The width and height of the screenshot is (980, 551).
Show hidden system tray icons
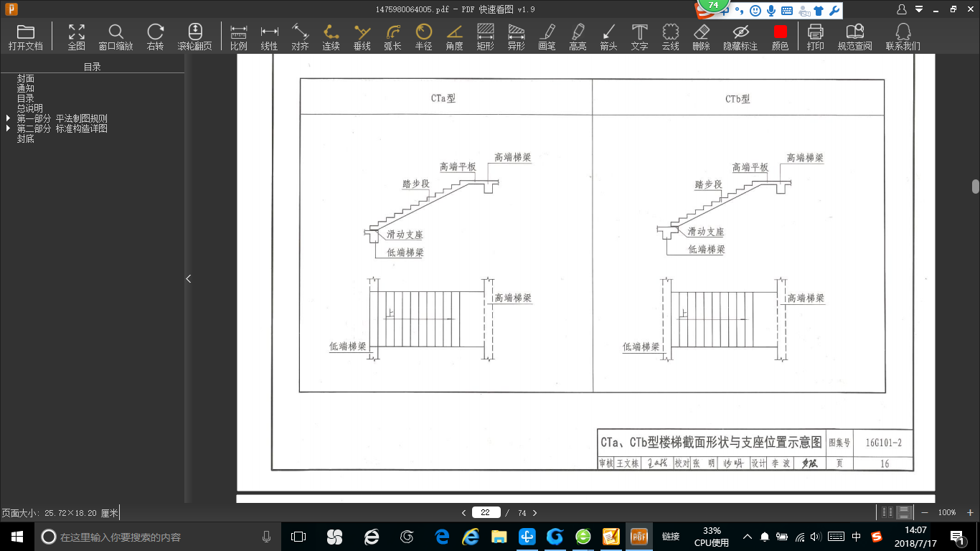click(747, 536)
